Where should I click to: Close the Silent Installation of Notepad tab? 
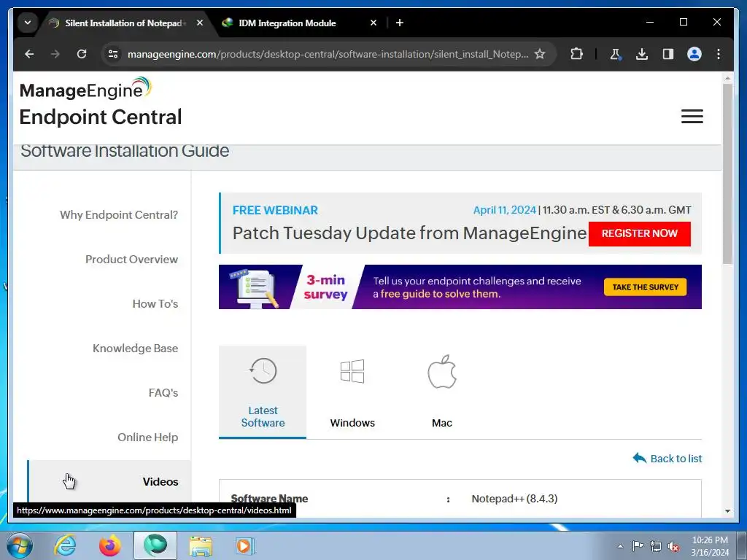(x=200, y=23)
